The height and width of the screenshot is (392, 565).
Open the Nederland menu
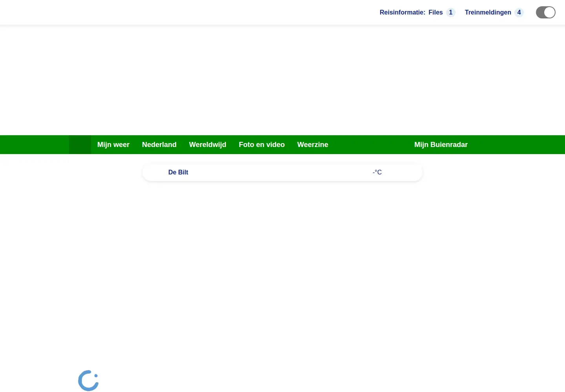point(159,145)
